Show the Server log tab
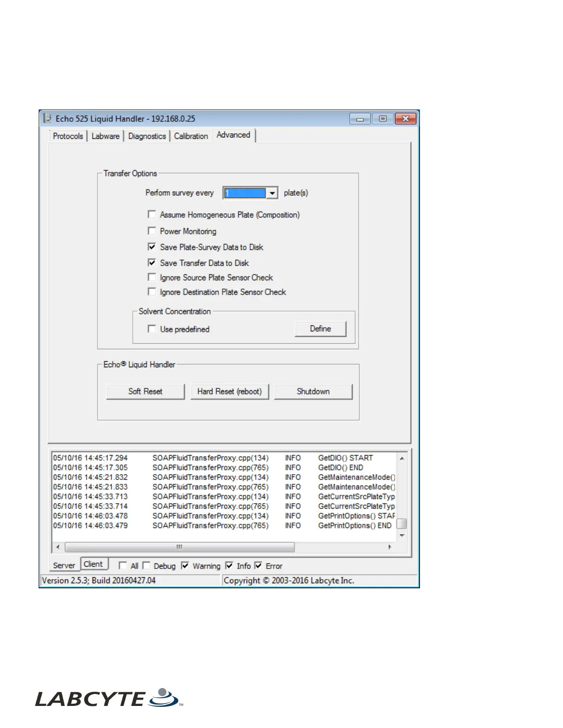 click(64, 565)
